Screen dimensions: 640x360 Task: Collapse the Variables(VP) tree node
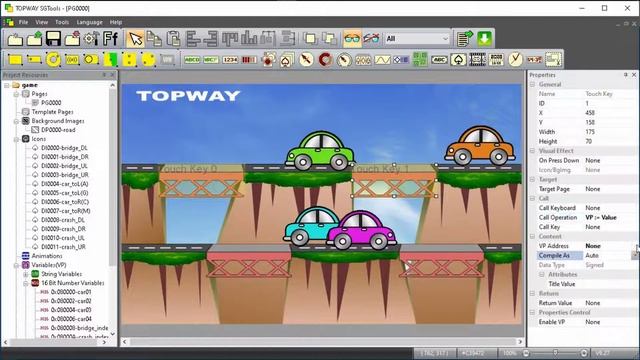(x=16, y=265)
